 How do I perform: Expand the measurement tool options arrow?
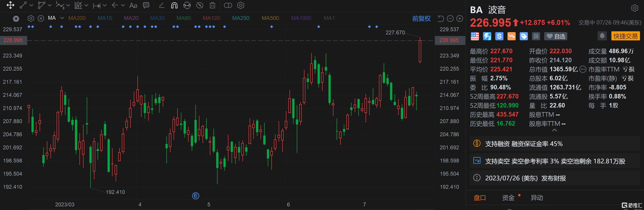tap(86, 5)
